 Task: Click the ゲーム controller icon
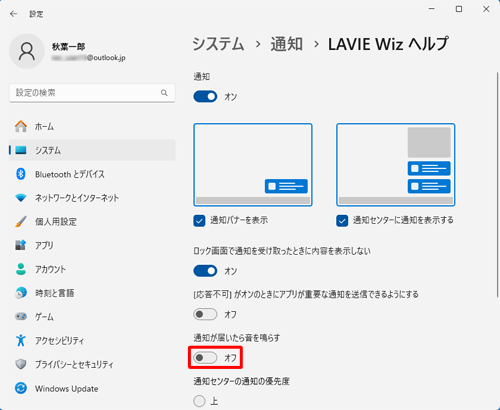21,316
